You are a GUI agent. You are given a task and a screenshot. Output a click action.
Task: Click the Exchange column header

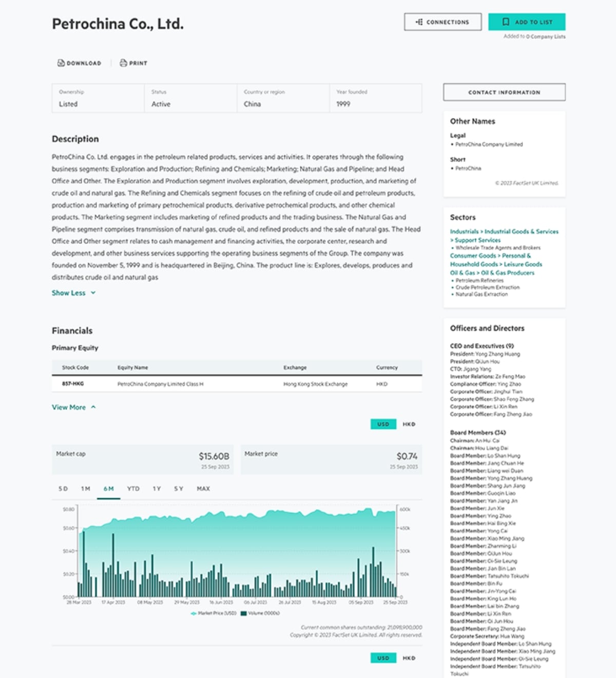pyautogui.click(x=295, y=368)
